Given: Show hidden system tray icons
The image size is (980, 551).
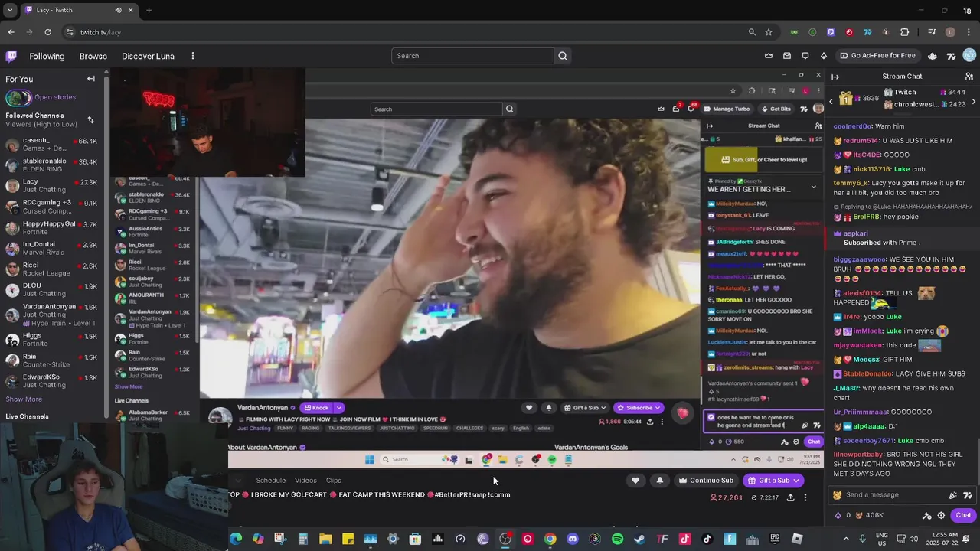Looking at the screenshot, I should (846, 539).
